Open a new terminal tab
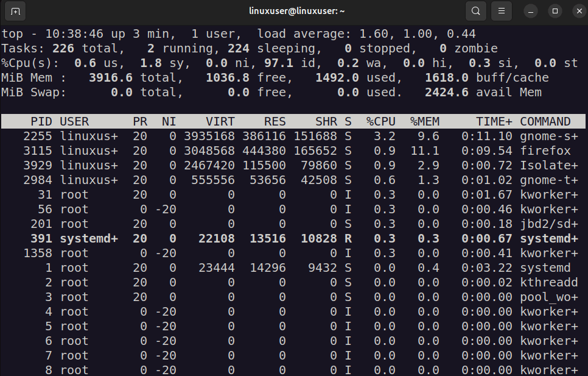588x376 pixels. pyautogui.click(x=15, y=11)
